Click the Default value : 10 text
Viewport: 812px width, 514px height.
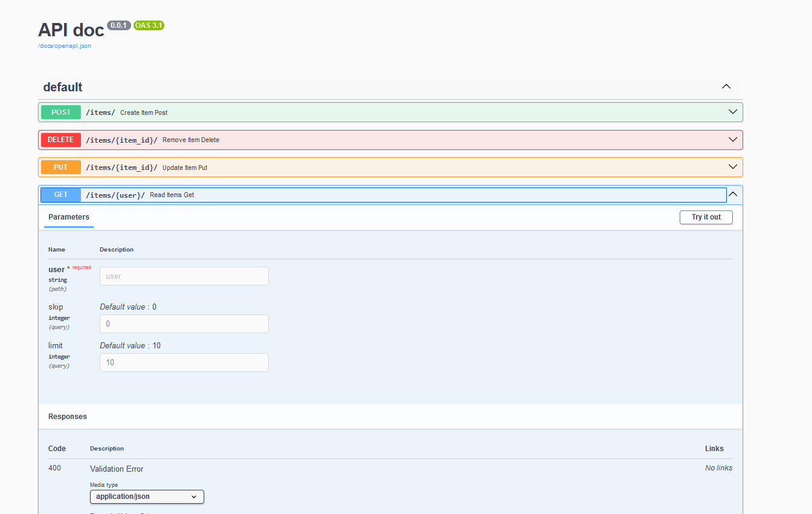(x=130, y=346)
